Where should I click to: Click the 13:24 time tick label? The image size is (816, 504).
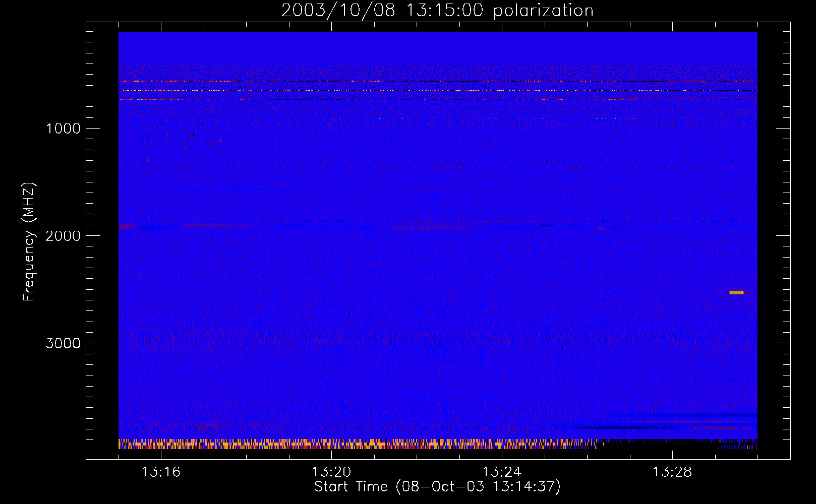pos(502,472)
